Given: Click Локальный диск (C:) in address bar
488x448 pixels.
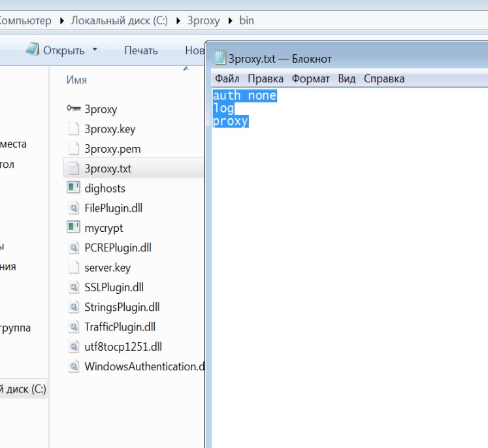Looking at the screenshot, I should pos(119,20).
